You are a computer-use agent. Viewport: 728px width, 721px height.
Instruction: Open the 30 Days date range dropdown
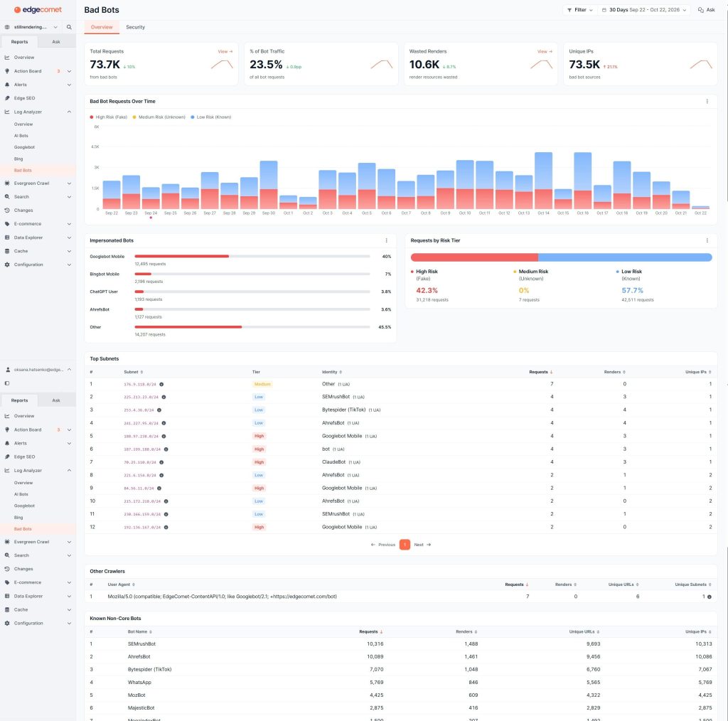point(644,10)
